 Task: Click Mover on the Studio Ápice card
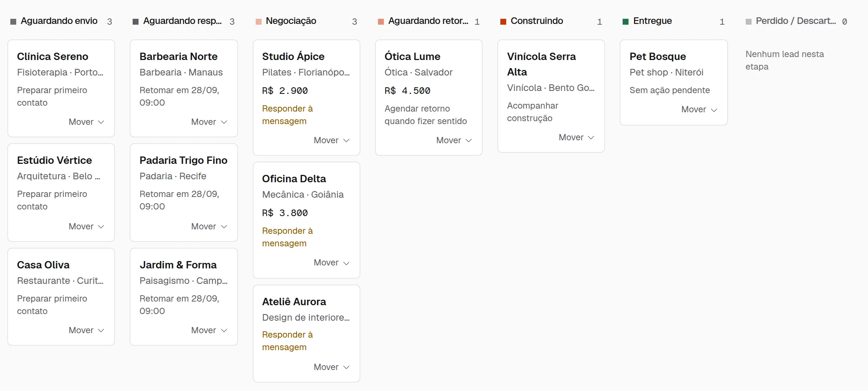click(x=332, y=140)
